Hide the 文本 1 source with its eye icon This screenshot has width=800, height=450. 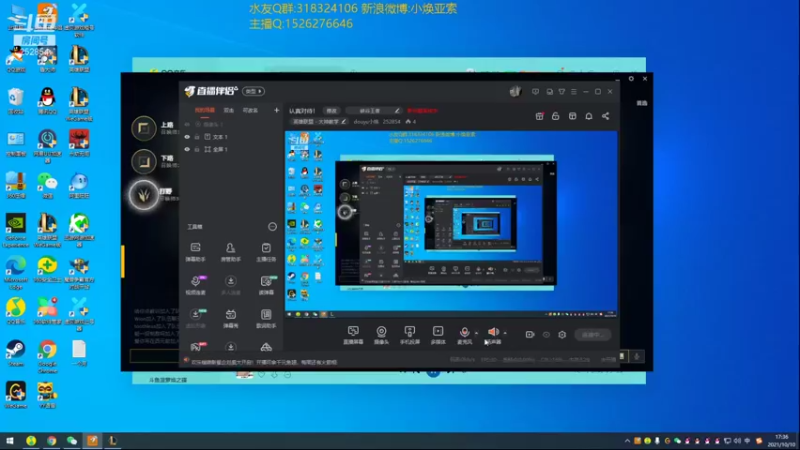coord(187,137)
